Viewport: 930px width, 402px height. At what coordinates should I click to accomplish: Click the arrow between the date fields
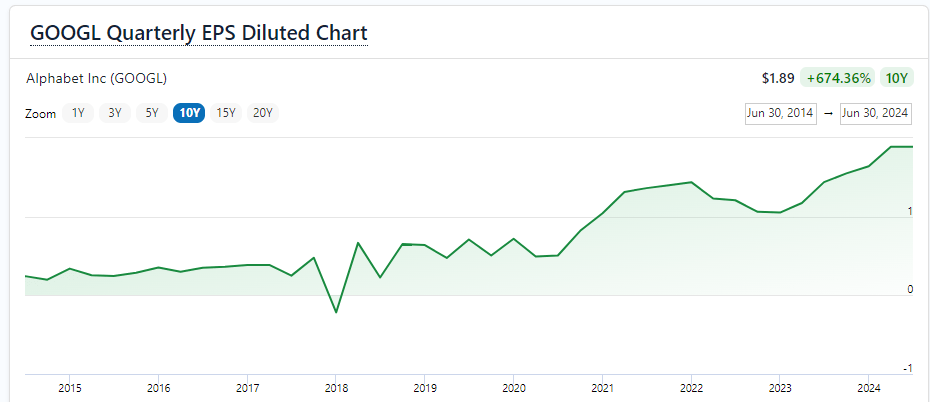[x=828, y=113]
